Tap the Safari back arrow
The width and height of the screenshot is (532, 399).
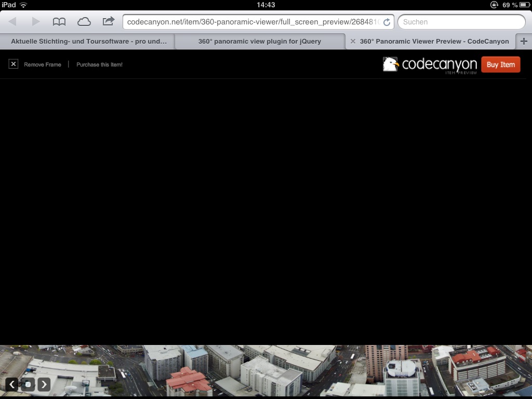pyautogui.click(x=12, y=22)
